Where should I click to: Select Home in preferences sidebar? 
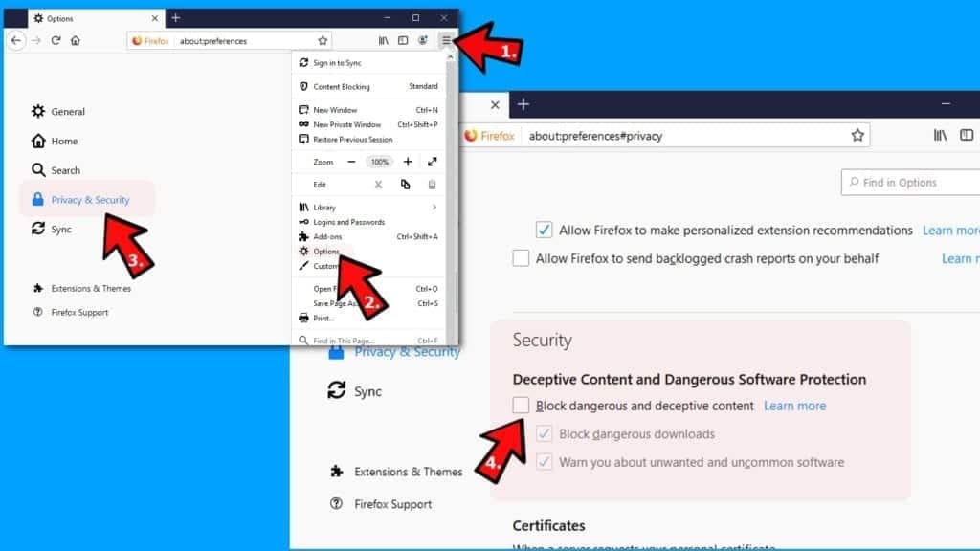pos(55,142)
